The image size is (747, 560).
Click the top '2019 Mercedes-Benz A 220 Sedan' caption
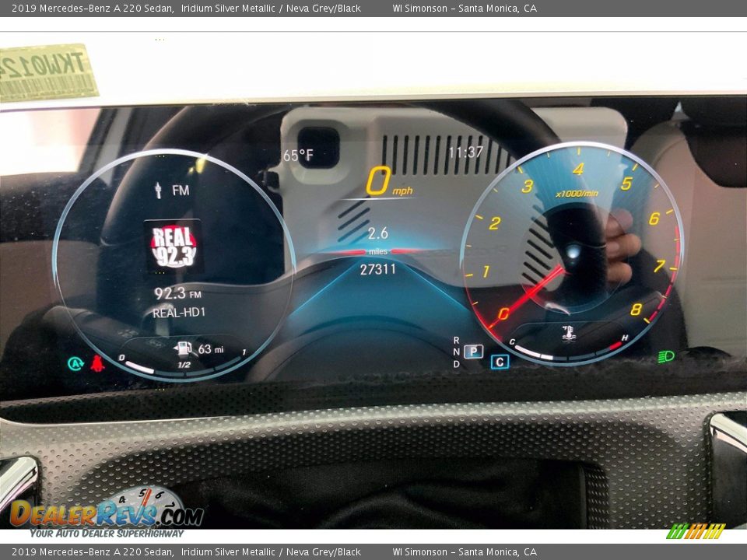click(93, 8)
